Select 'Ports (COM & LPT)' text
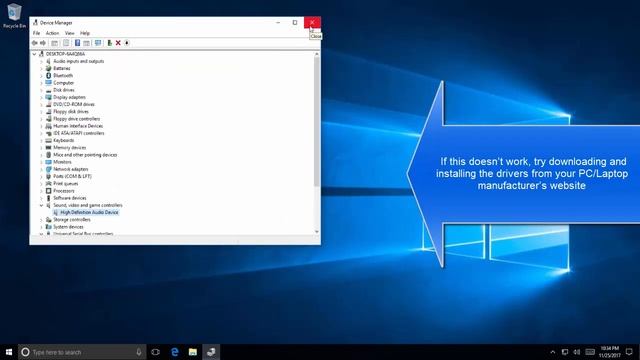 72,176
